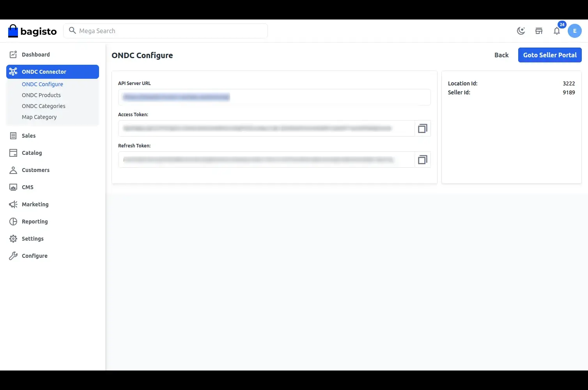This screenshot has width=588, height=390.
Task: Click the Configure wrench icon
Action: 13,255
